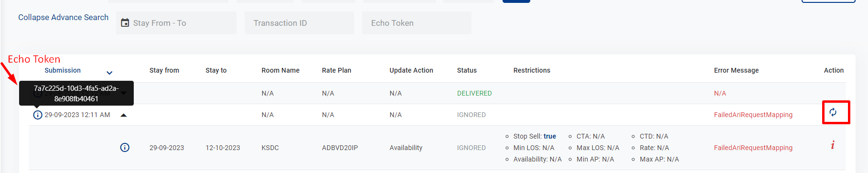Image resolution: width=868 pixels, height=173 pixels.
Task: Click Collapse Advance Search link
Action: tap(63, 17)
